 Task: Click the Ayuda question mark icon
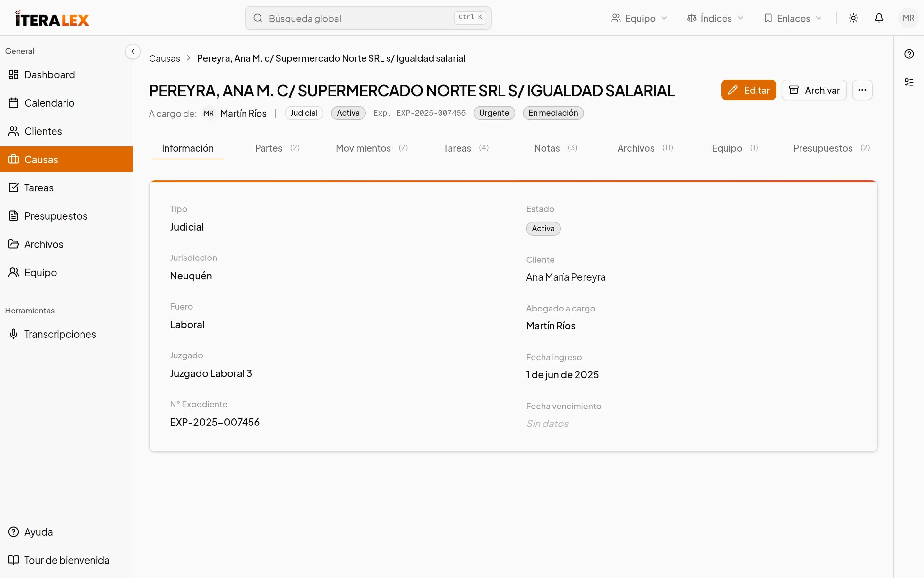pos(13,532)
